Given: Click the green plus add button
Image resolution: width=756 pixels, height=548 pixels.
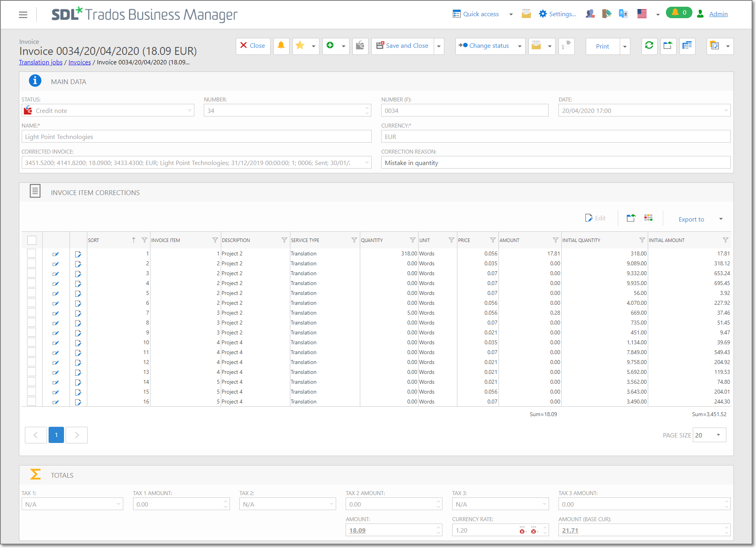Looking at the screenshot, I should 330,46.
